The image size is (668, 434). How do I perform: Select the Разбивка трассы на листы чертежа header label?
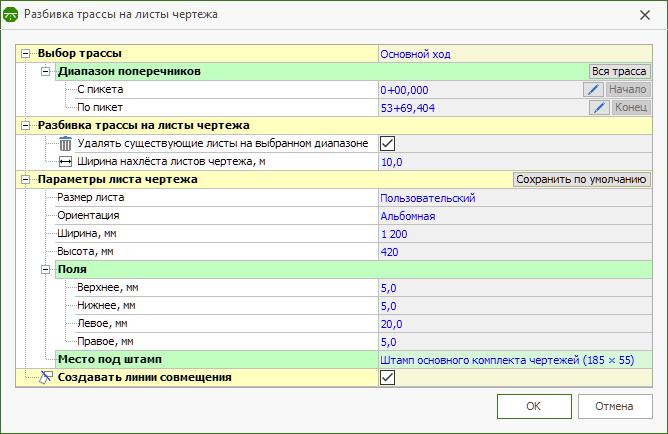144,125
